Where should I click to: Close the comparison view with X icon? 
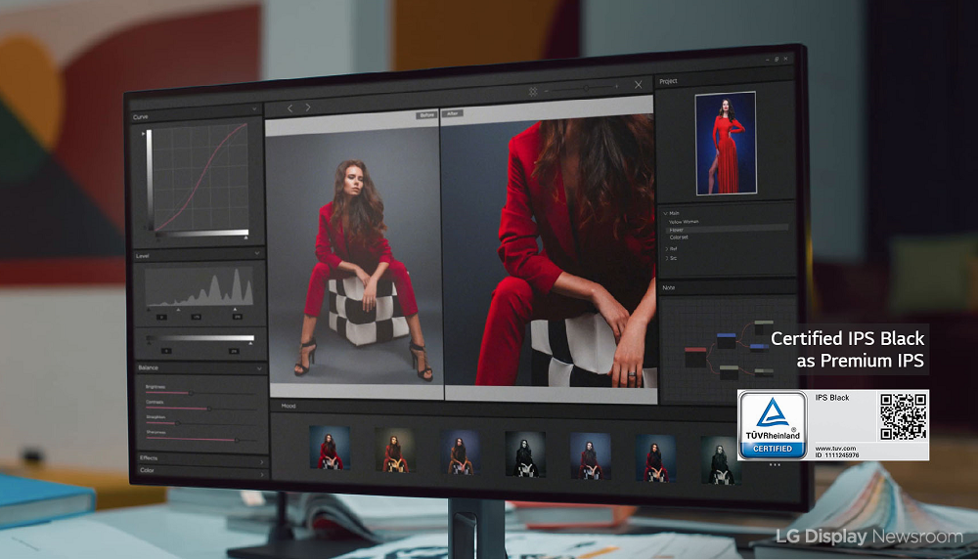point(639,86)
